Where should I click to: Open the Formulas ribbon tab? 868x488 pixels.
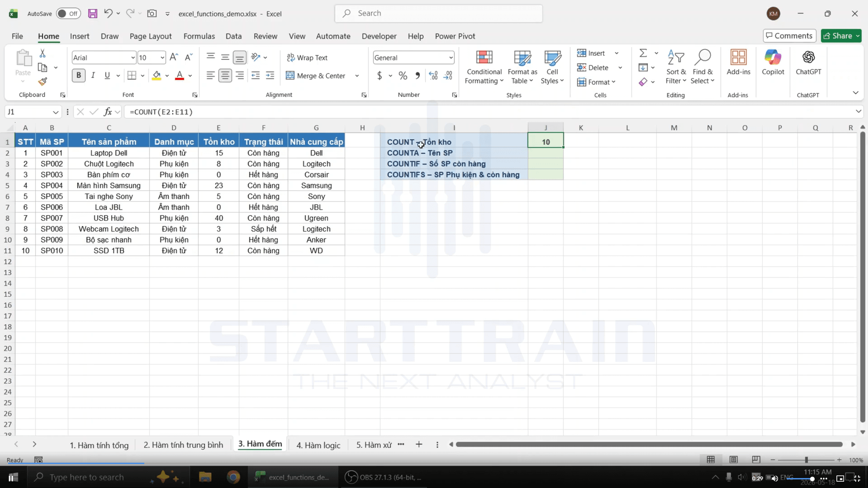pyautogui.click(x=199, y=36)
